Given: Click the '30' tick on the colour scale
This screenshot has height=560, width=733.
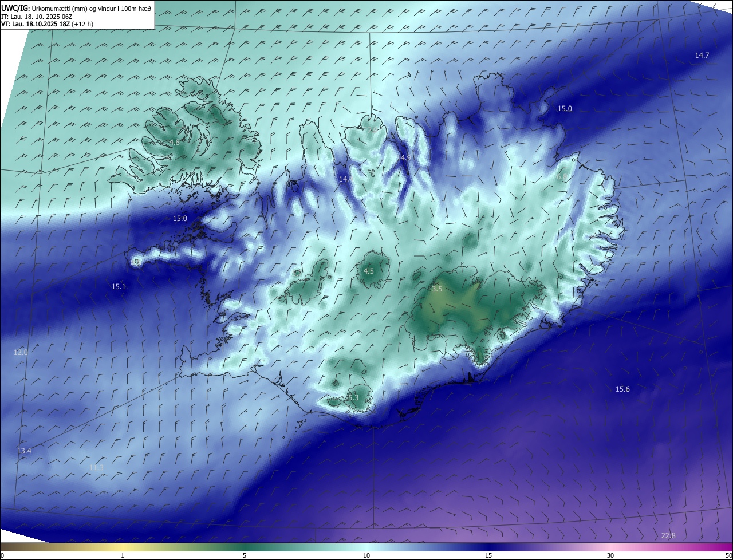Looking at the screenshot, I should point(610,555).
